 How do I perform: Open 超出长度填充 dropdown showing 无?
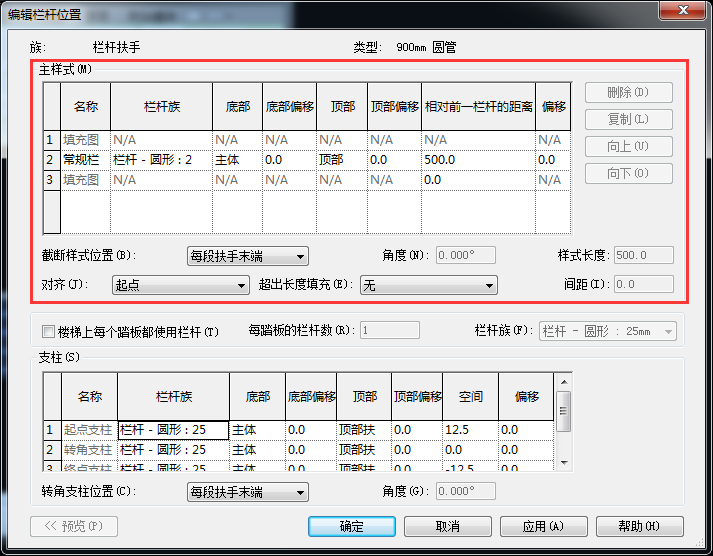click(x=428, y=286)
